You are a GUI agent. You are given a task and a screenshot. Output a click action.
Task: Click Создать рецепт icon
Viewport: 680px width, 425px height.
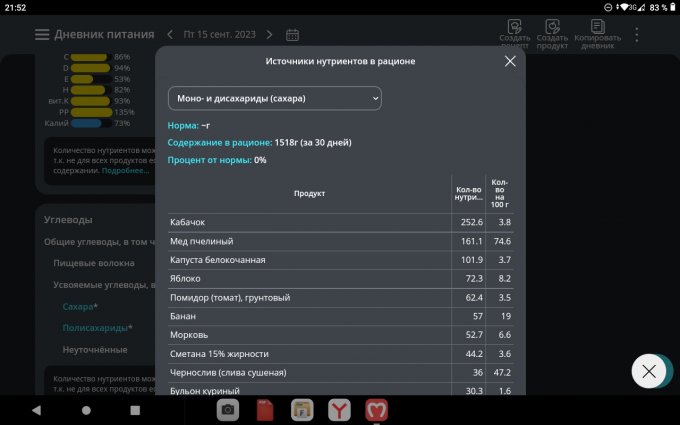coord(514,27)
